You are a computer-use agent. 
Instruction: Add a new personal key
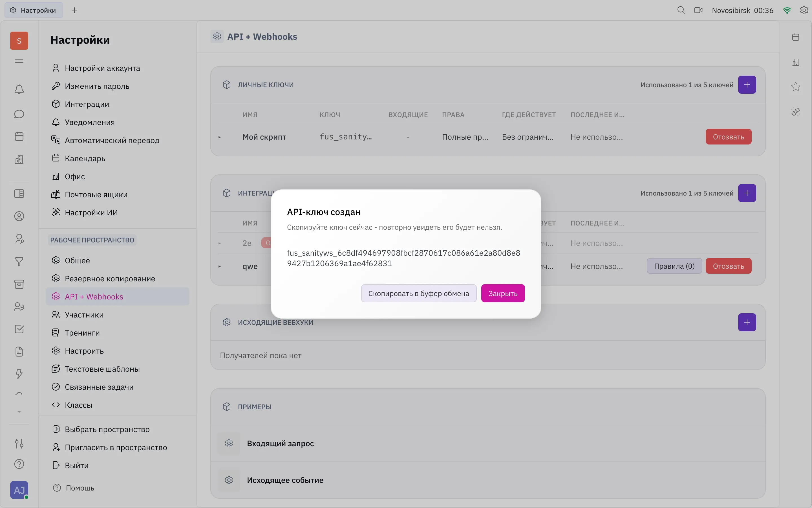(747, 85)
